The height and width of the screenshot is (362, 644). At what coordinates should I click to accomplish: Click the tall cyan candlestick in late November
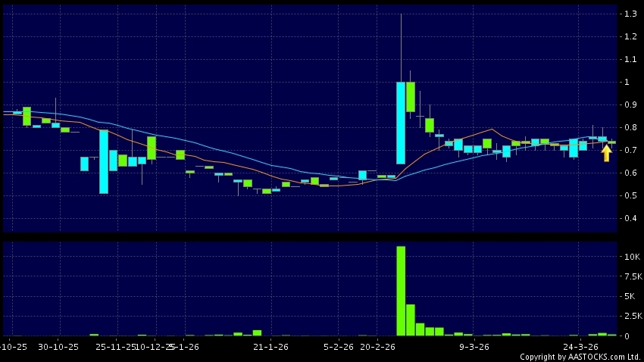click(x=104, y=162)
